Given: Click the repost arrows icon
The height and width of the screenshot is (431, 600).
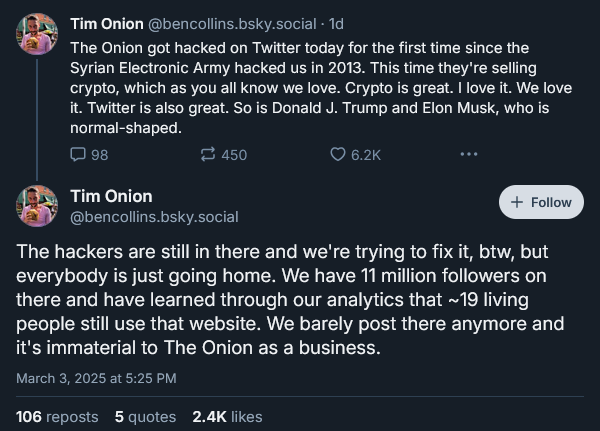Looking at the screenshot, I should pos(208,155).
